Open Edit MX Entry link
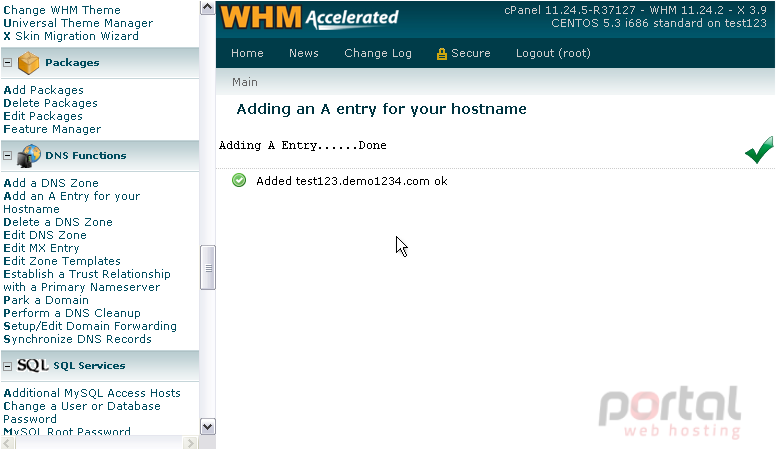776x450 pixels. [41, 248]
